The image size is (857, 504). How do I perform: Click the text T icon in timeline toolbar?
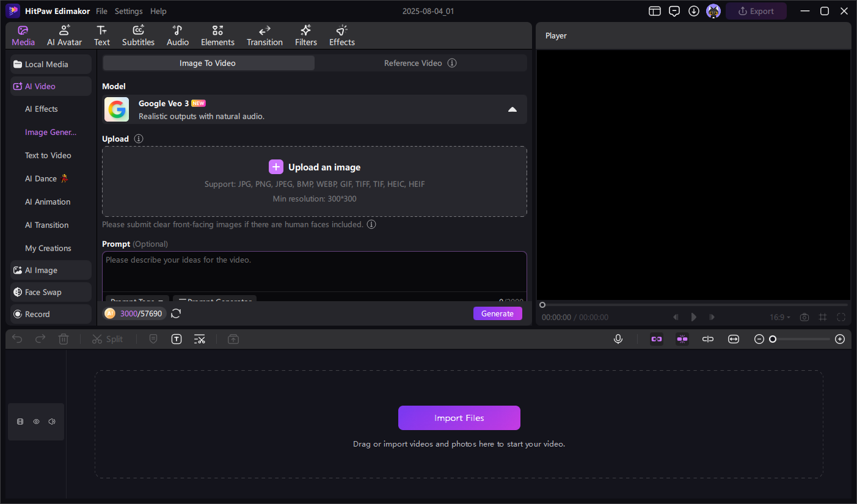point(177,339)
